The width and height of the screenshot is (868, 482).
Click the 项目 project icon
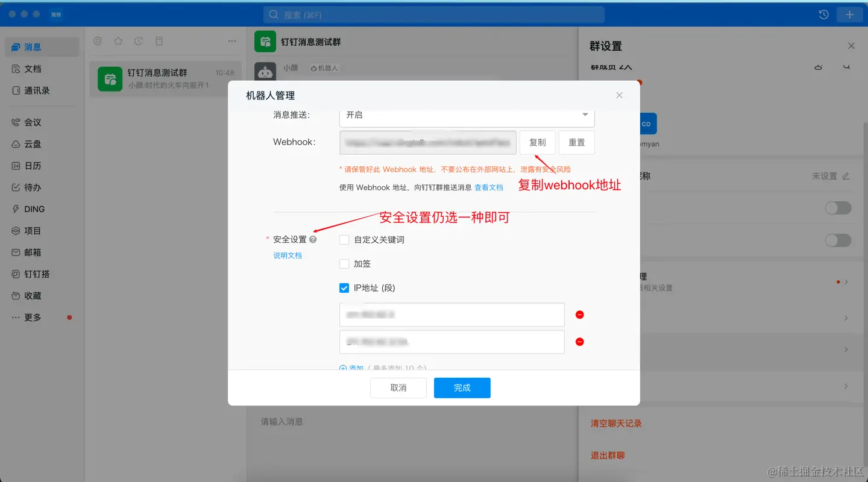coord(16,231)
